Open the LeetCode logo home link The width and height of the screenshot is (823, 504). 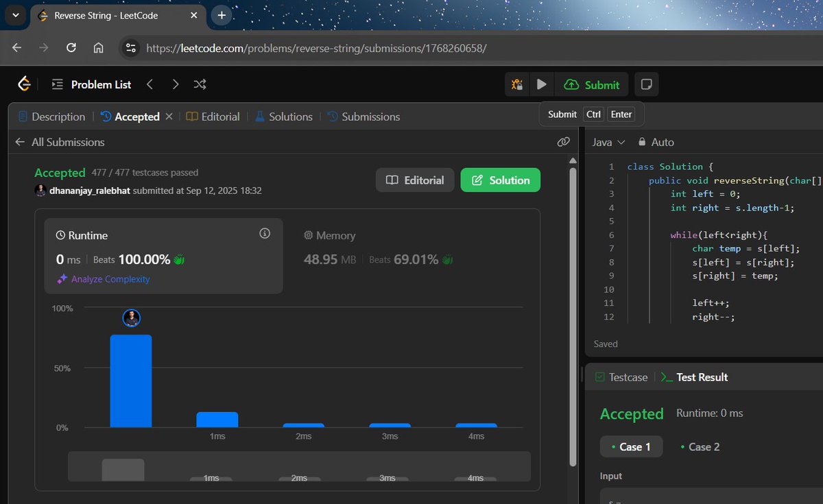click(x=24, y=84)
